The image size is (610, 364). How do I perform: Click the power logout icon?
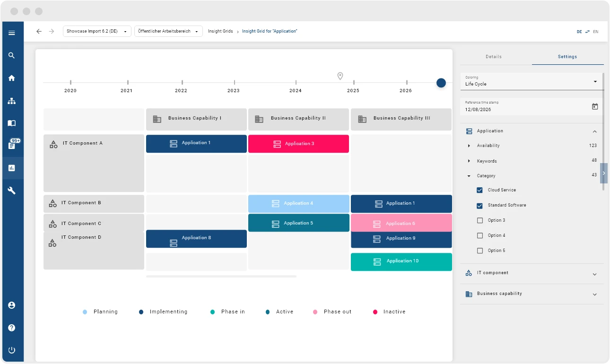12,350
